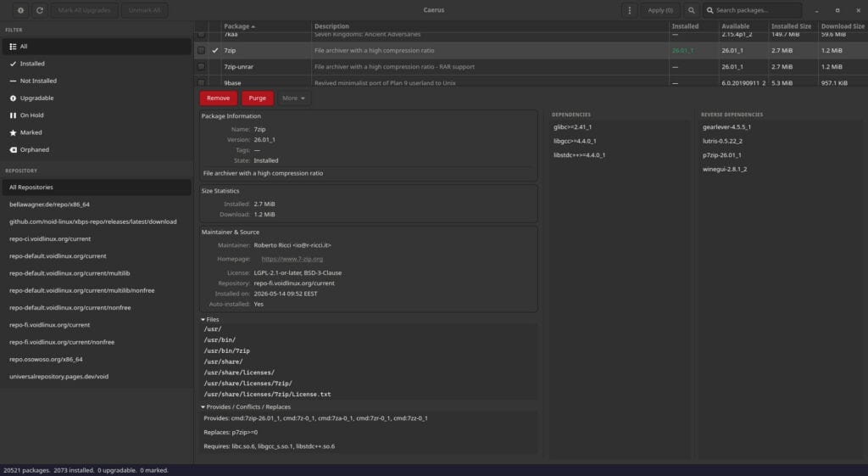Click the red Remove button

(218, 98)
